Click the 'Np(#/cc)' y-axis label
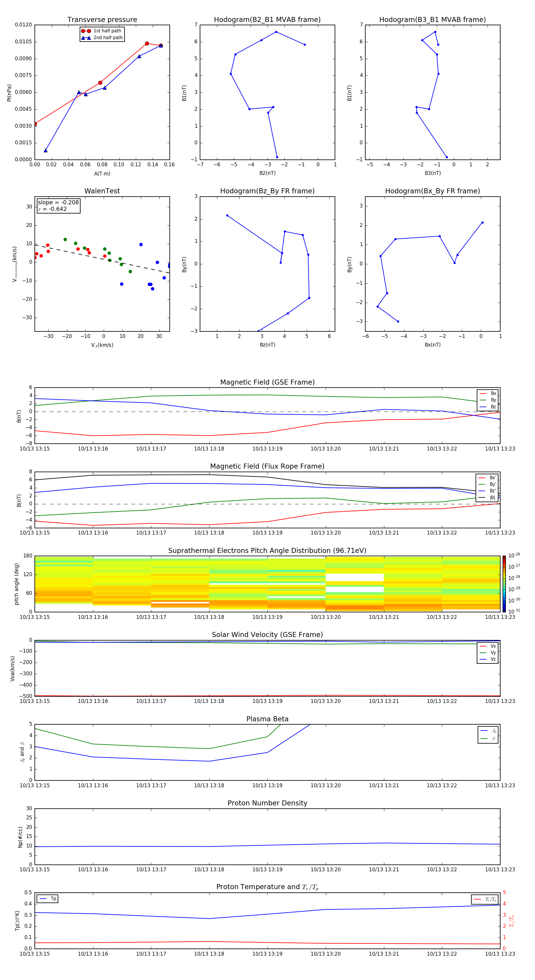 tap(20, 837)
